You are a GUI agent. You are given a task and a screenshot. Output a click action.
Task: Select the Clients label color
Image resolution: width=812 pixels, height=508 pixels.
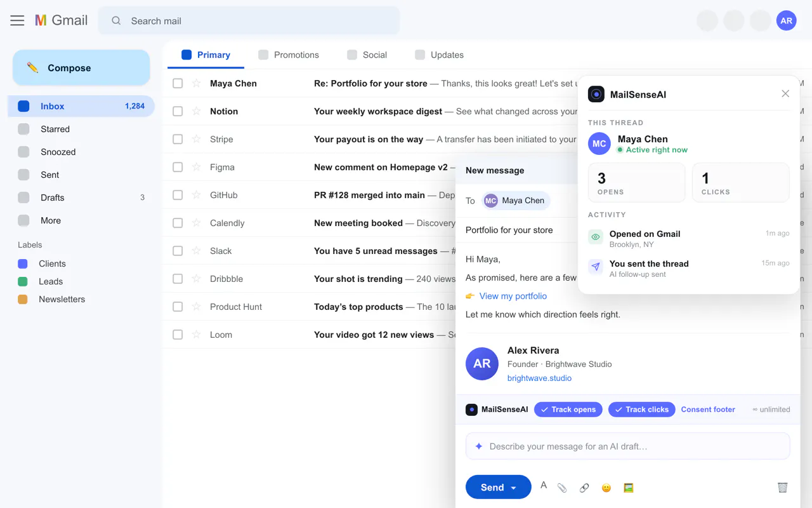tap(23, 264)
